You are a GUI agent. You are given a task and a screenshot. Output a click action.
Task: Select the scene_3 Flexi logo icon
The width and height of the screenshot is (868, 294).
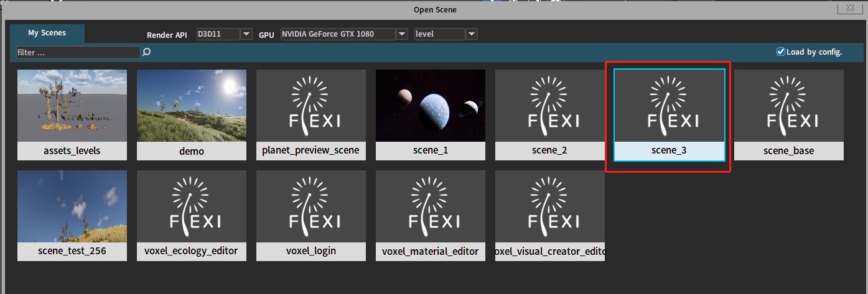point(669,105)
